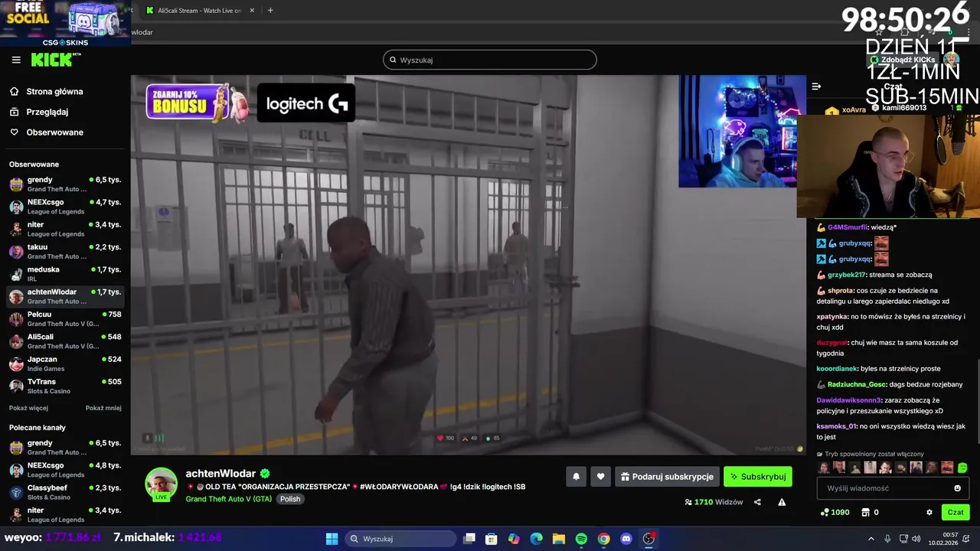Open OBS Studio from the taskbar
The height and width of the screenshot is (551, 980).
[x=648, y=539]
